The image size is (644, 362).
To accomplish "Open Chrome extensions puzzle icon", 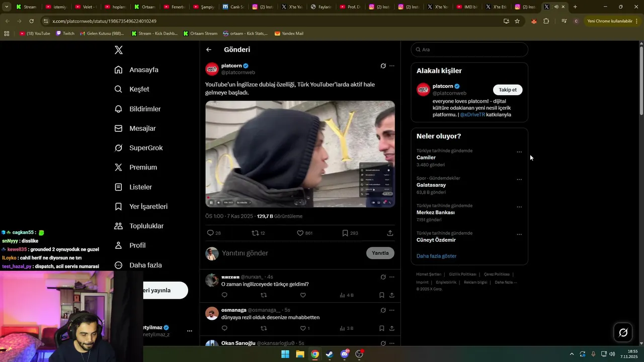I will 546,21.
